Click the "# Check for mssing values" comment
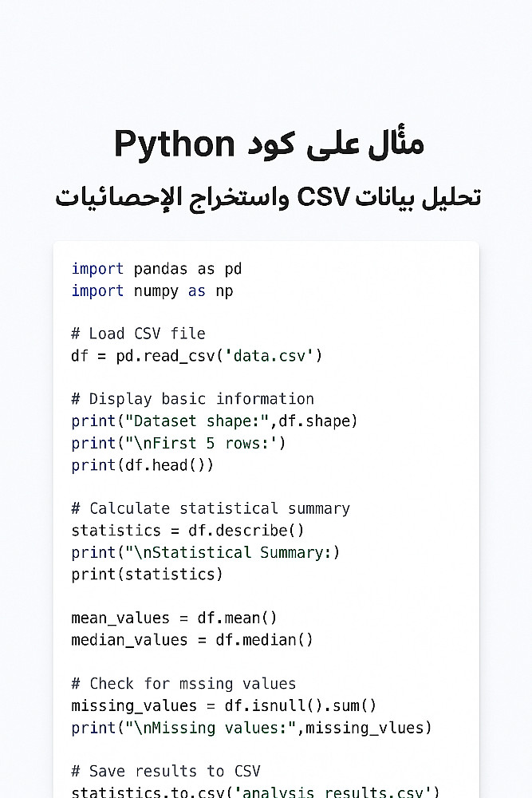The image size is (532, 798). coord(183,683)
